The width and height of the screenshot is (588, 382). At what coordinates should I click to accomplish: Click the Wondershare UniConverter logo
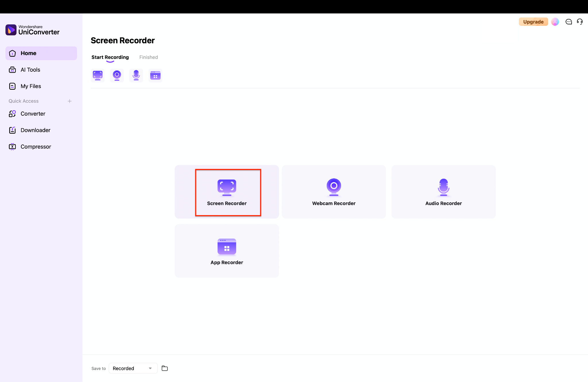(32, 30)
